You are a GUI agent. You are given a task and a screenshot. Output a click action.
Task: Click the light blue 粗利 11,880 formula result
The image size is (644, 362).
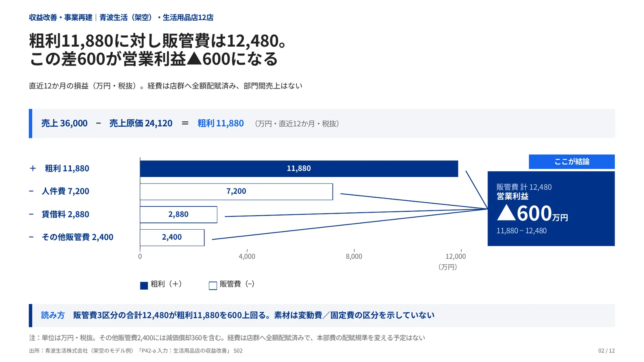[x=221, y=123]
